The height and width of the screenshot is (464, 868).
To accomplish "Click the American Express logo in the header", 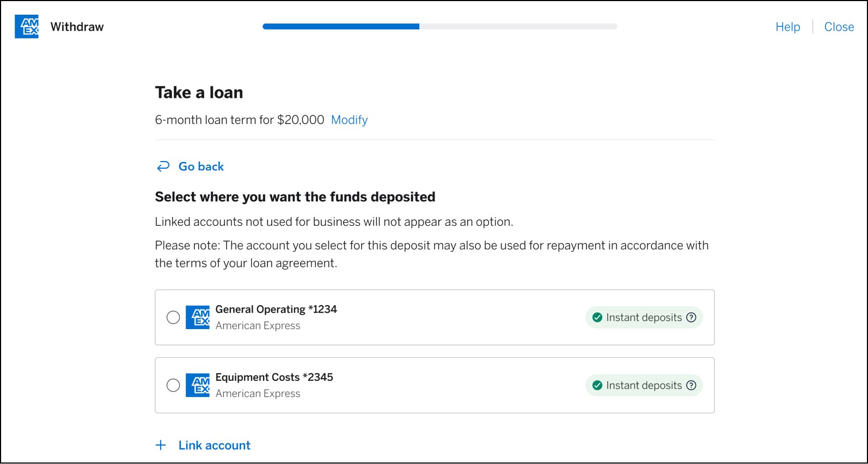I will 26,26.
